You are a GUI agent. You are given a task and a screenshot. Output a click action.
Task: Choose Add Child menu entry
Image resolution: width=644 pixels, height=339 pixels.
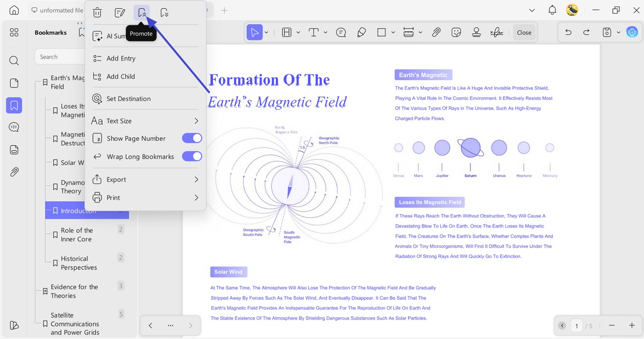[146, 76]
